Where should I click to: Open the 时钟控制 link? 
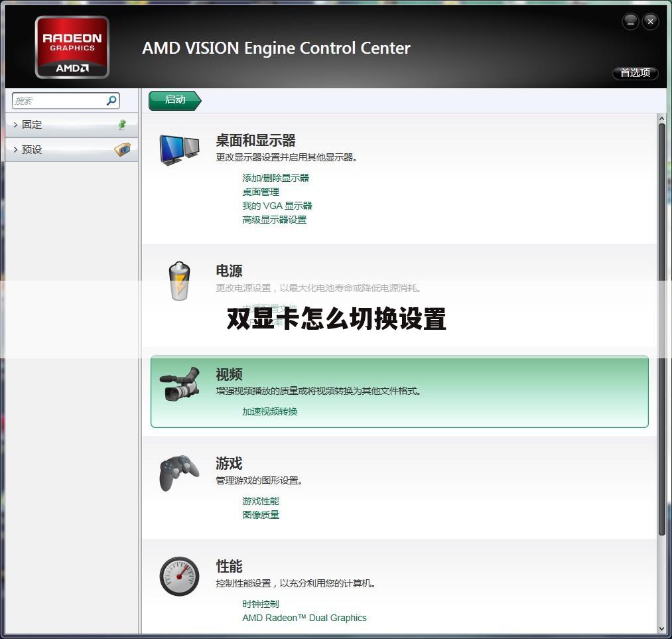tap(261, 604)
